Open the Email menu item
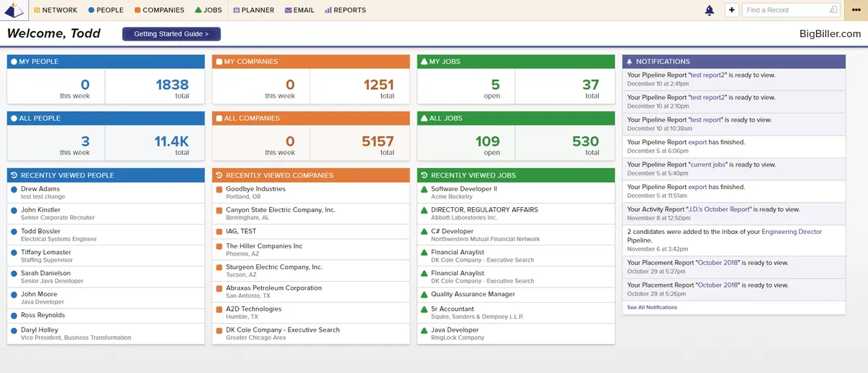The image size is (868, 373). (299, 10)
